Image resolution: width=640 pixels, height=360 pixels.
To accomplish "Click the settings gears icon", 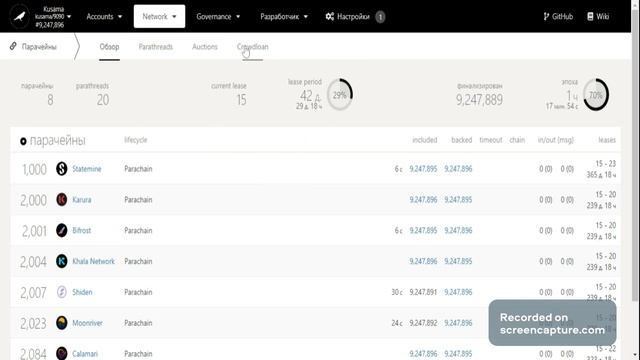I will (x=330, y=17).
